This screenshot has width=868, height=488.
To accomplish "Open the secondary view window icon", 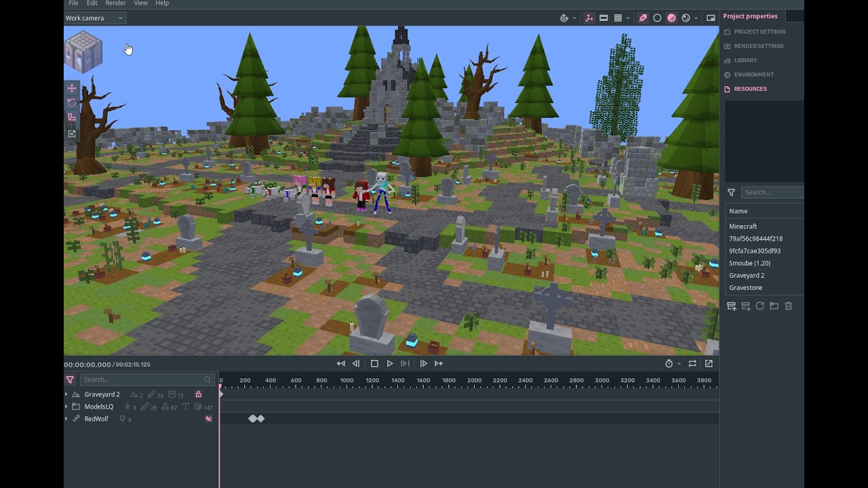I will click(x=711, y=18).
